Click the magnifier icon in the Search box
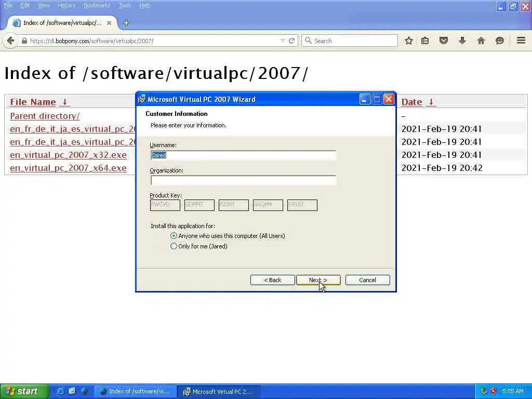The height and width of the screenshot is (399, 532). [308, 41]
